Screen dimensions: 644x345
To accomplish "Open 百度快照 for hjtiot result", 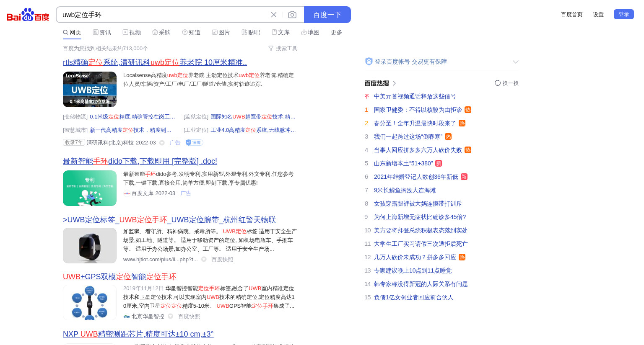I will (x=222, y=260).
